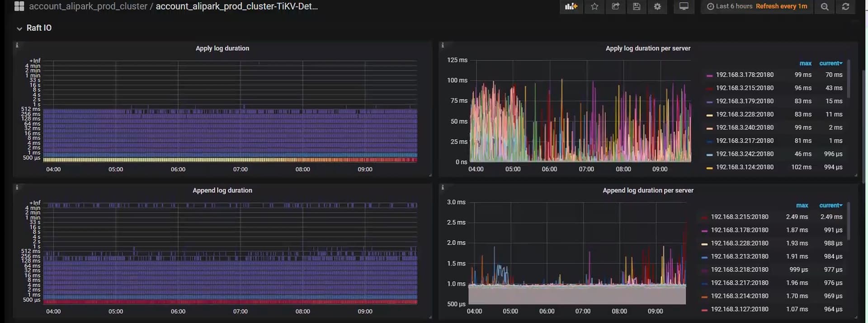
Task: Save the dashboard with floppy icon
Action: [x=636, y=6]
